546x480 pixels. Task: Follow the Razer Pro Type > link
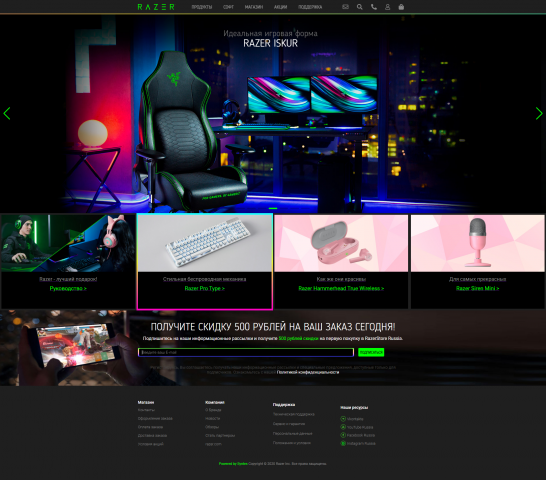205,288
